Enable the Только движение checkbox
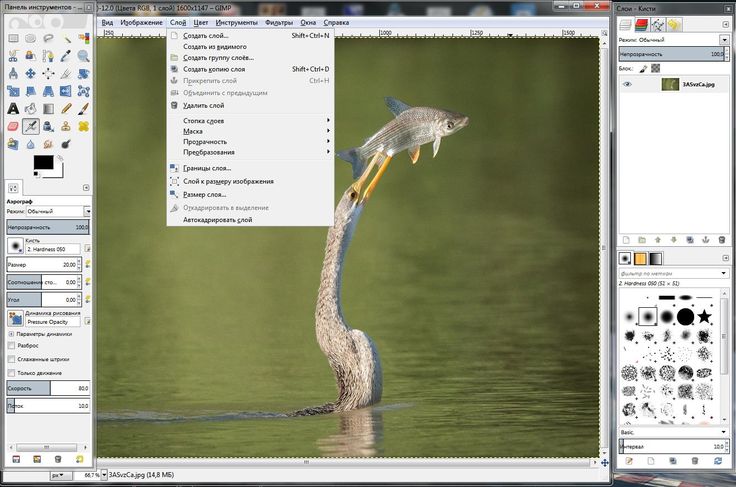The width and height of the screenshot is (736, 487). [12, 373]
